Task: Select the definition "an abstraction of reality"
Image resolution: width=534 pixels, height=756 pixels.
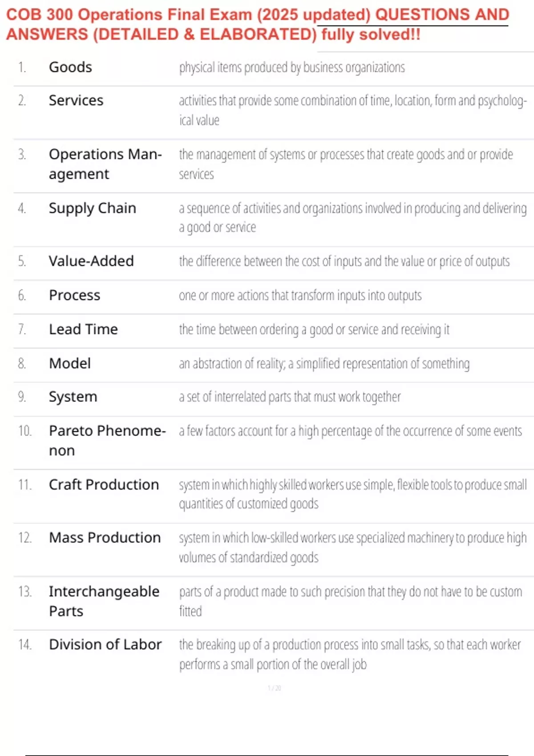Action: [324, 364]
